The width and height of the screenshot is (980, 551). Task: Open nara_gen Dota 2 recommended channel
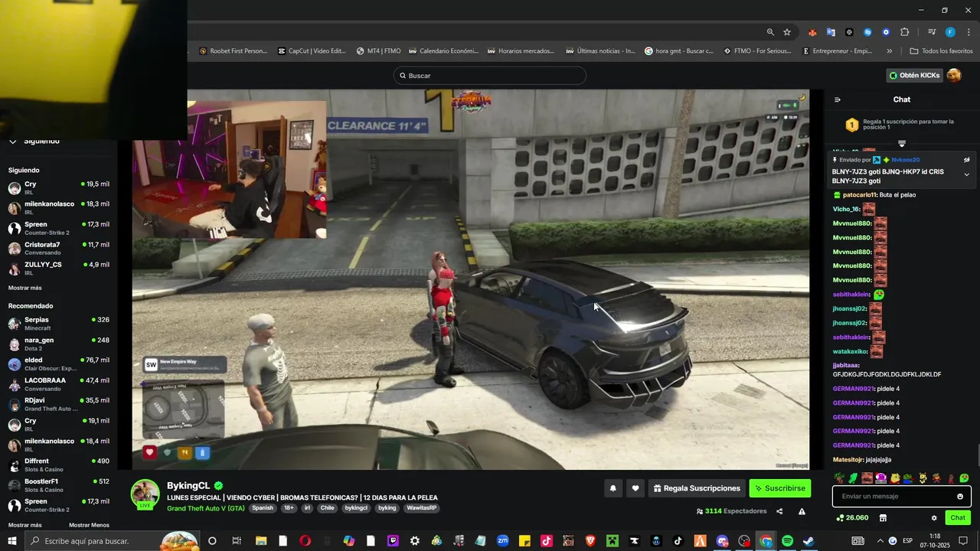click(x=59, y=344)
